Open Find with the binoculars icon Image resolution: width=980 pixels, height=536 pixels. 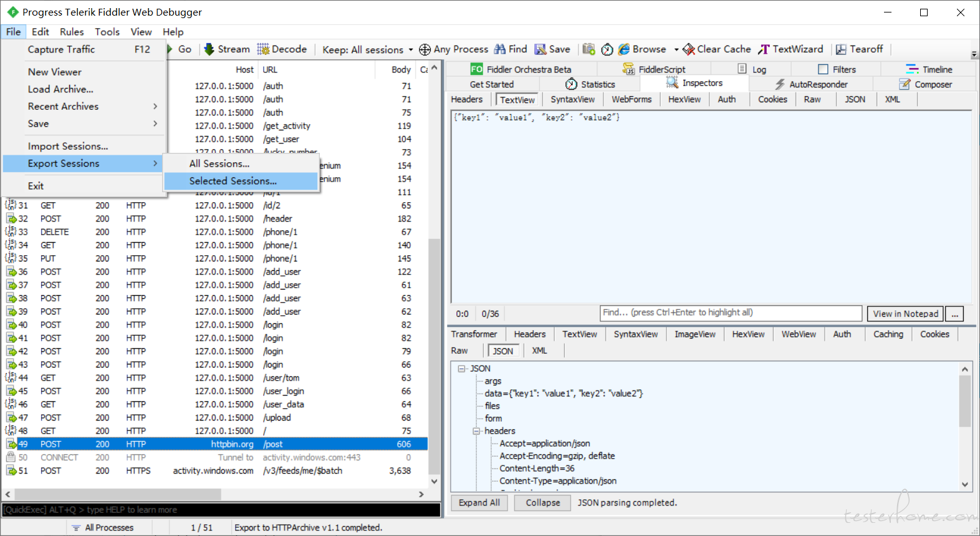coord(500,49)
